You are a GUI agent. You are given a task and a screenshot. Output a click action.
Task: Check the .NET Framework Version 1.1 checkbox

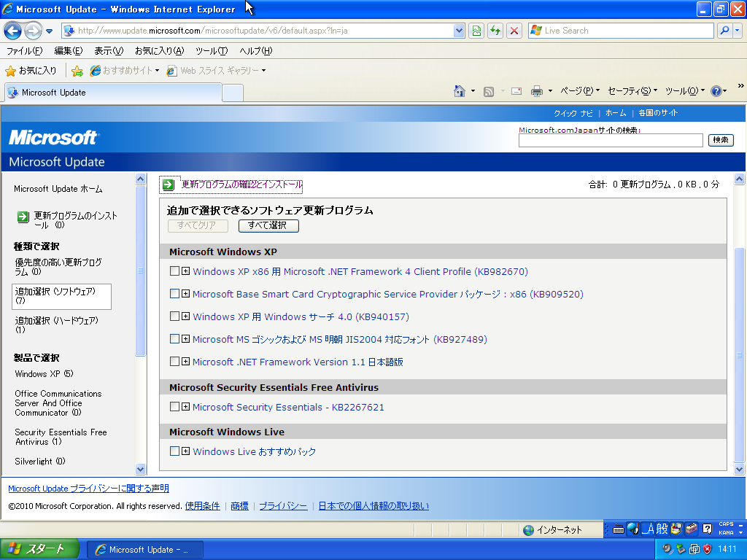tap(174, 362)
